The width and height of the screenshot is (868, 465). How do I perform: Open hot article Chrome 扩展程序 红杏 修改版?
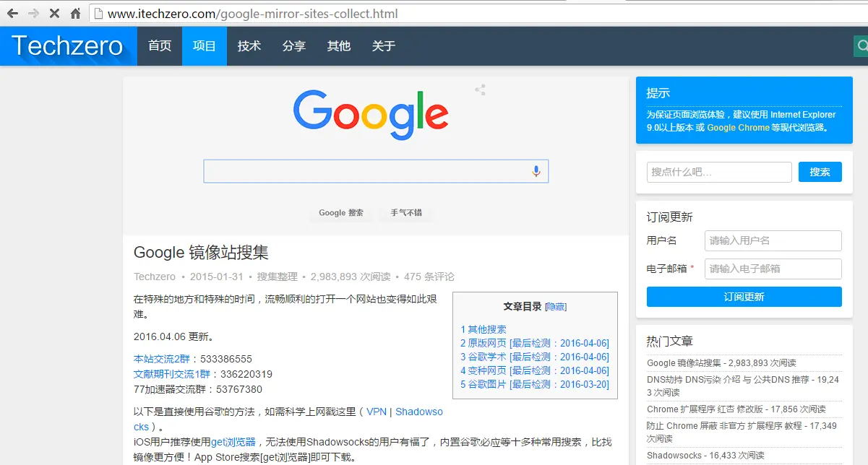736,409
